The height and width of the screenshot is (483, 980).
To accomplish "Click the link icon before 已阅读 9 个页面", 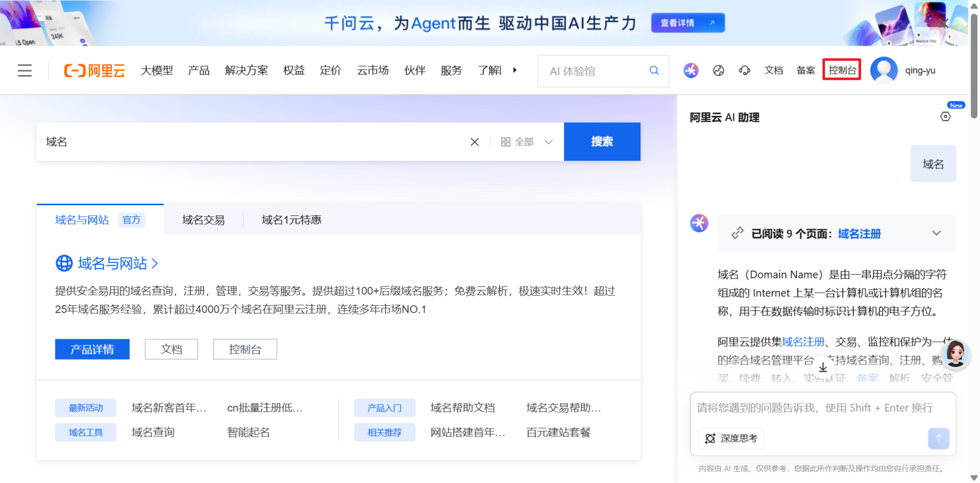I will tap(737, 233).
